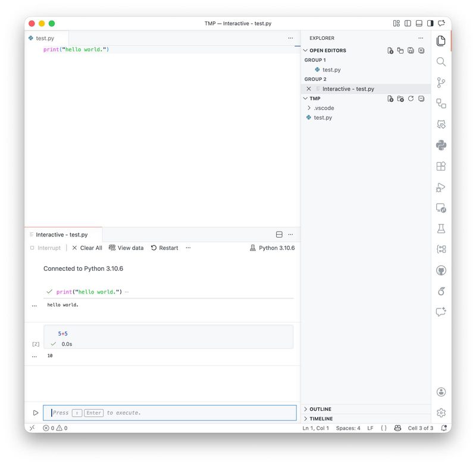Open the Run and Debug view
The image size is (476, 465).
click(x=441, y=188)
